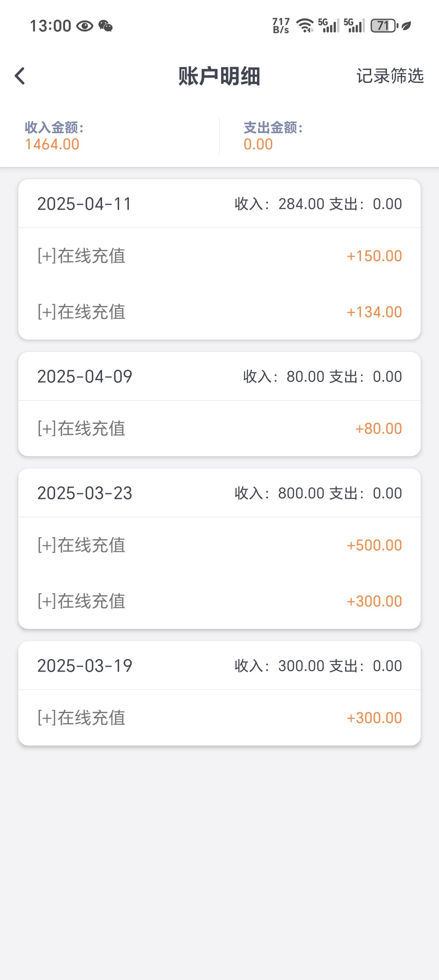439x980 pixels.
Task: Open 记录筛选 record filter
Action: (x=390, y=76)
